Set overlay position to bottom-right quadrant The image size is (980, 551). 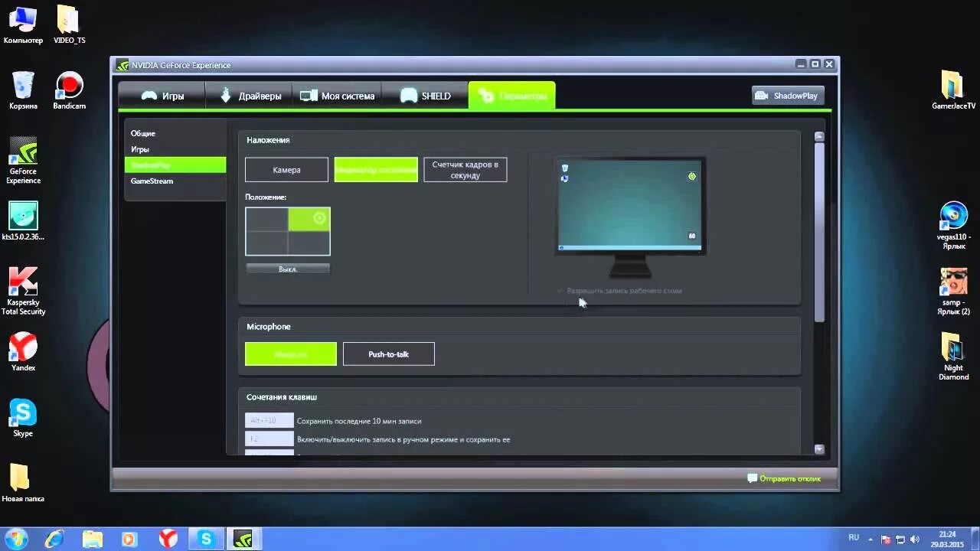pyautogui.click(x=309, y=243)
